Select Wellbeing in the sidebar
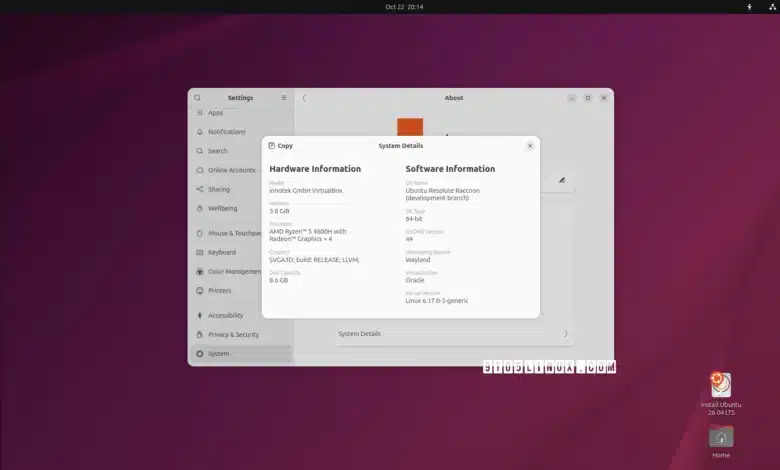 click(x=242, y=208)
